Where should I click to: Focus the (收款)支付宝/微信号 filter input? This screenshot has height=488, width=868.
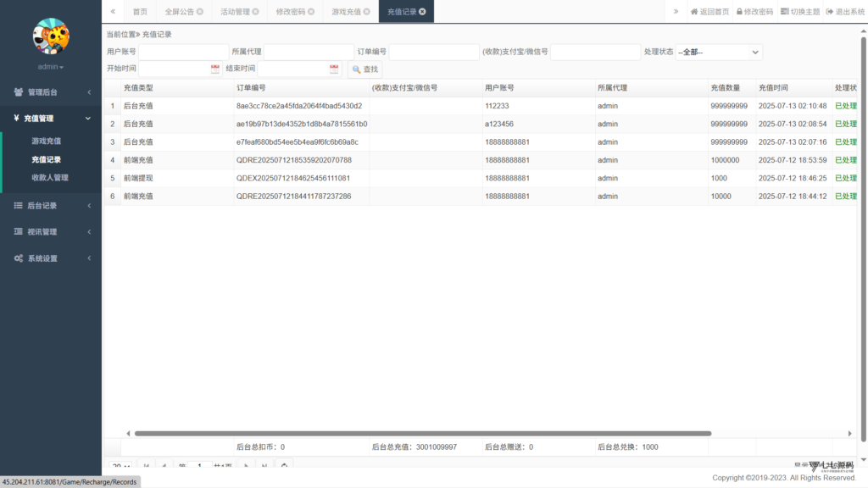coord(596,52)
